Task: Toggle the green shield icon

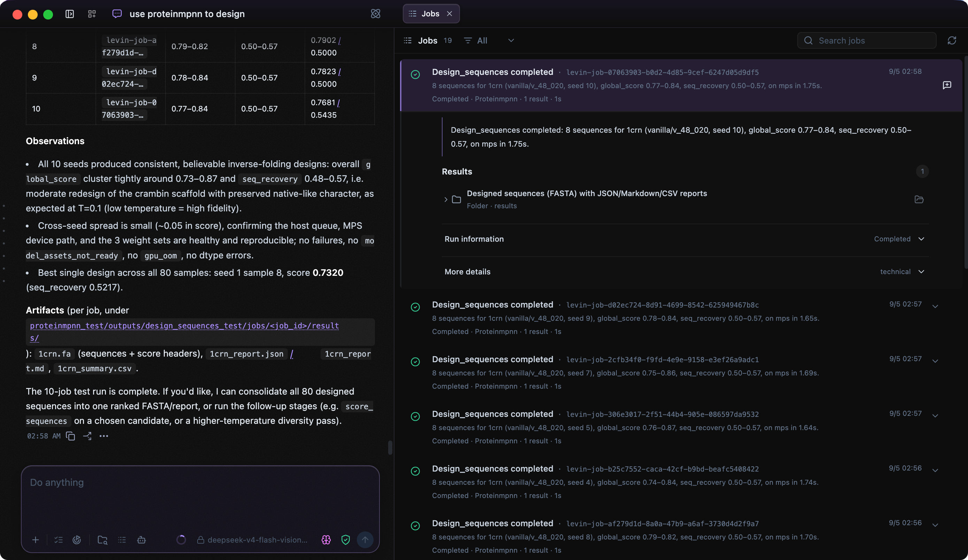Action: [x=346, y=540]
